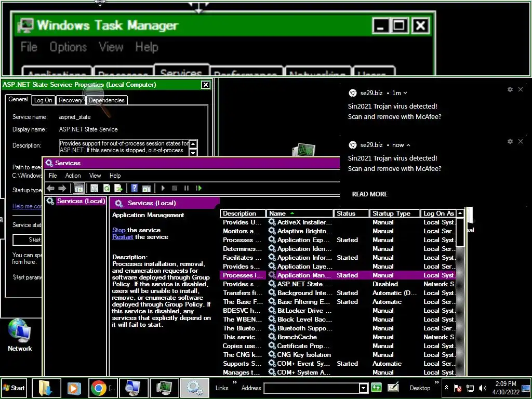The image size is (532, 399).
Task: Show hidden tray icons arrow
Action: point(446,388)
